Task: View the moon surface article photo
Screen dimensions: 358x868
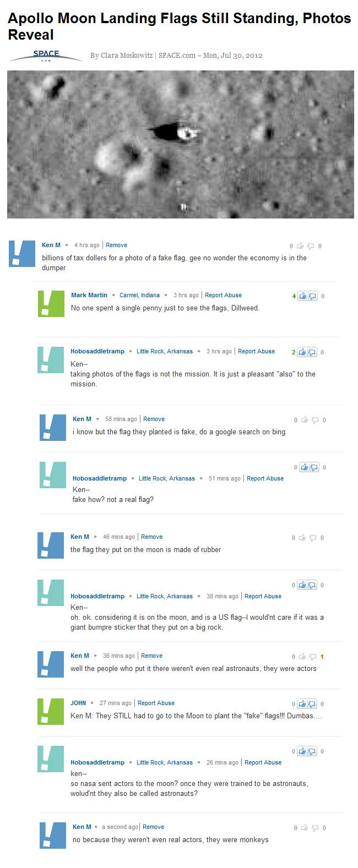Action: pyautogui.click(x=180, y=143)
